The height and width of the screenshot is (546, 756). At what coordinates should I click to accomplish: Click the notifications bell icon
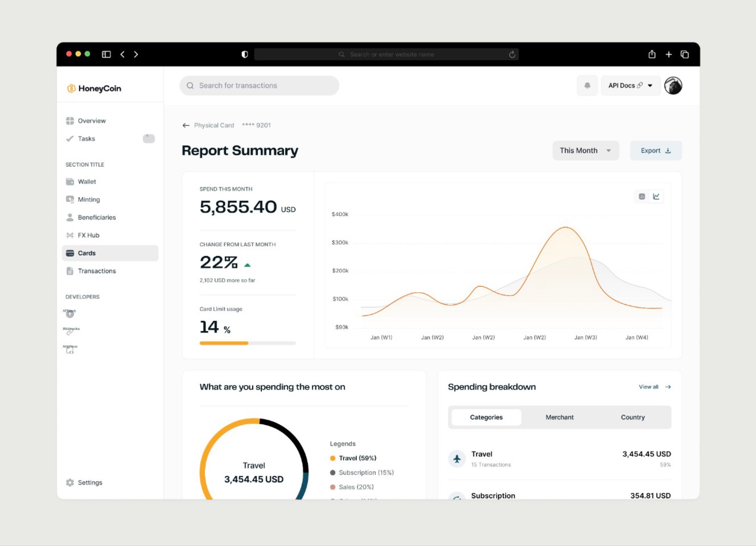tap(587, 85)
